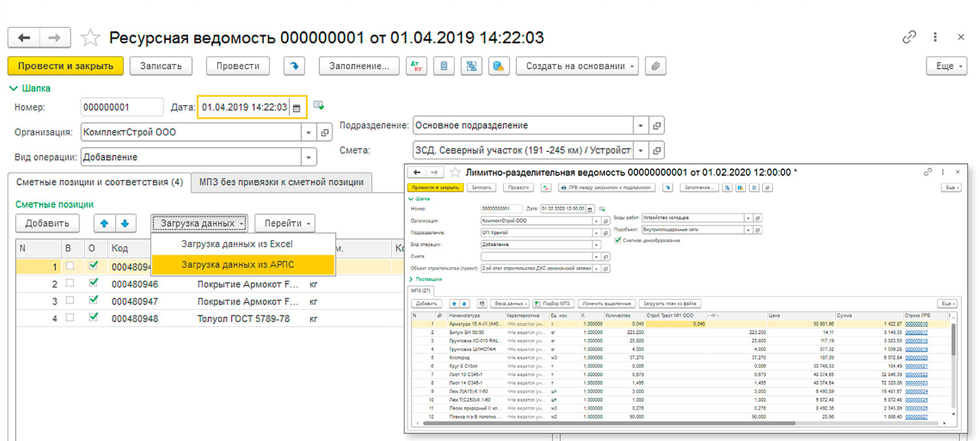Viewport: 980px width, 441px height.
Task: Click the move row up arrow
Action: click(x=104, y=223)
